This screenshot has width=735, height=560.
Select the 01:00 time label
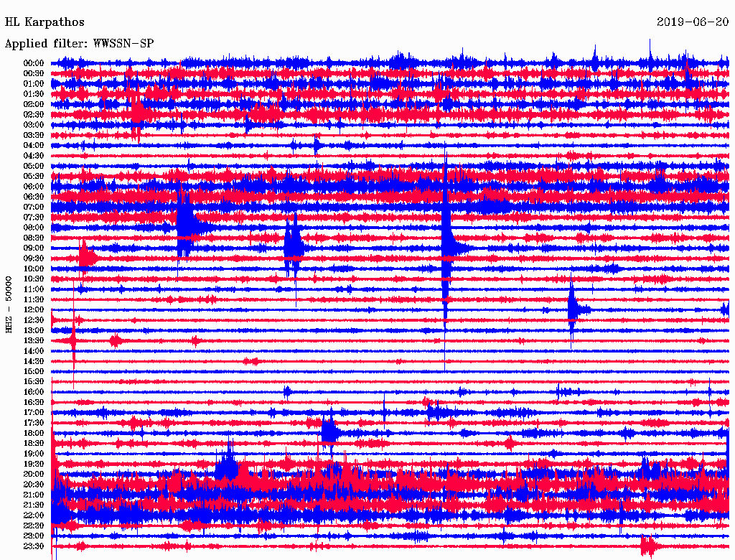coord(34,83)
